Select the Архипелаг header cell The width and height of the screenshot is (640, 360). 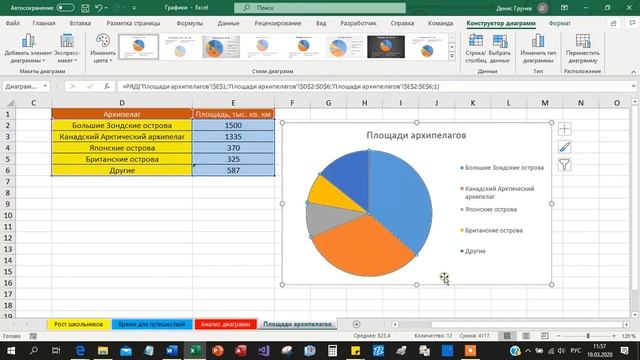coord(122,114)
